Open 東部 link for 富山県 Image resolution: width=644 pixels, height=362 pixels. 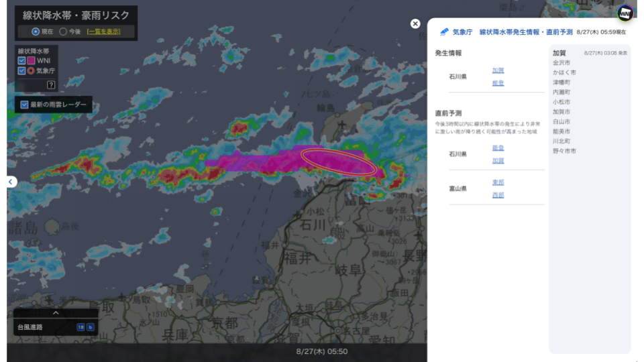click(x=498, y=182)
